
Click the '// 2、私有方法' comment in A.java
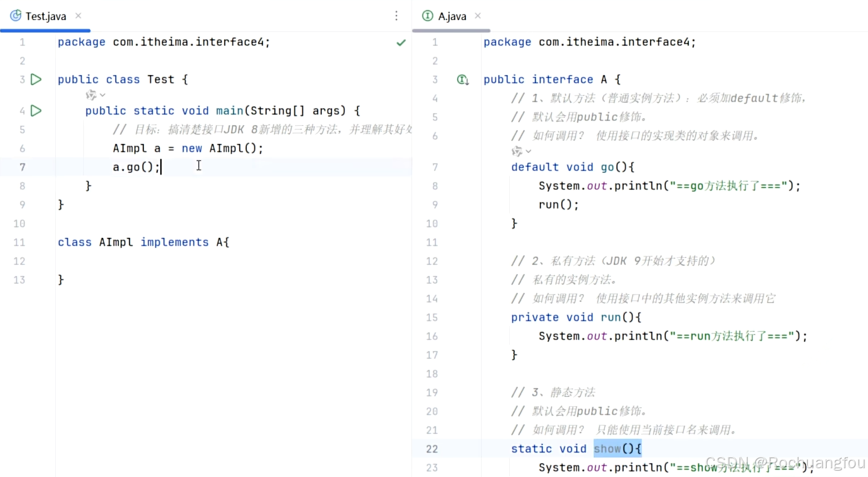614,261
